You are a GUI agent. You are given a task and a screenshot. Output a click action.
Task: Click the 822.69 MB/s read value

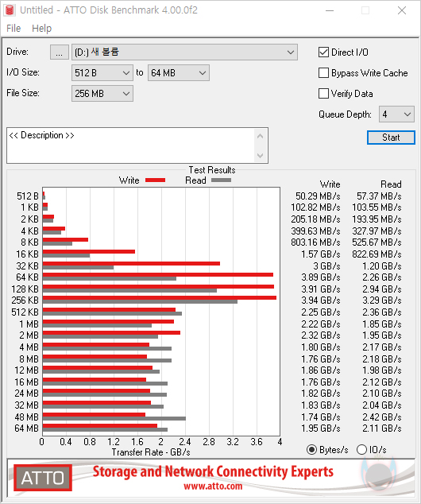coord(377,254)
